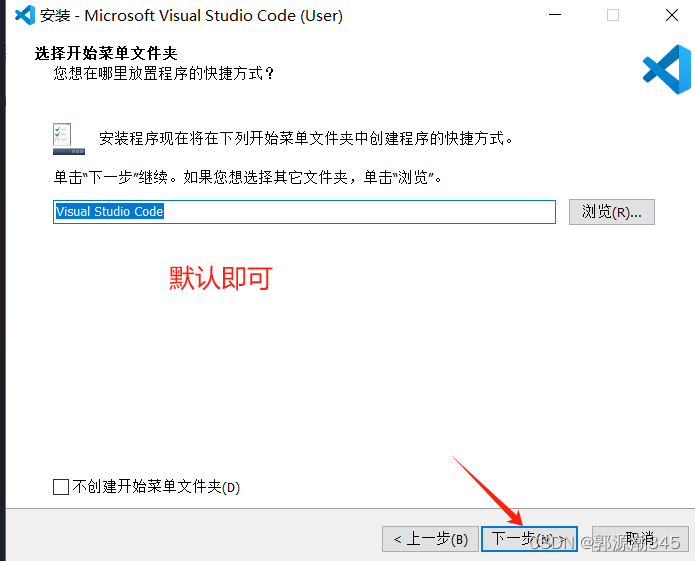Click the title "安装 - Microsoft Visual Studio Code (User)"
Viewport: 695px width, 561px height.
pos(191,16)
